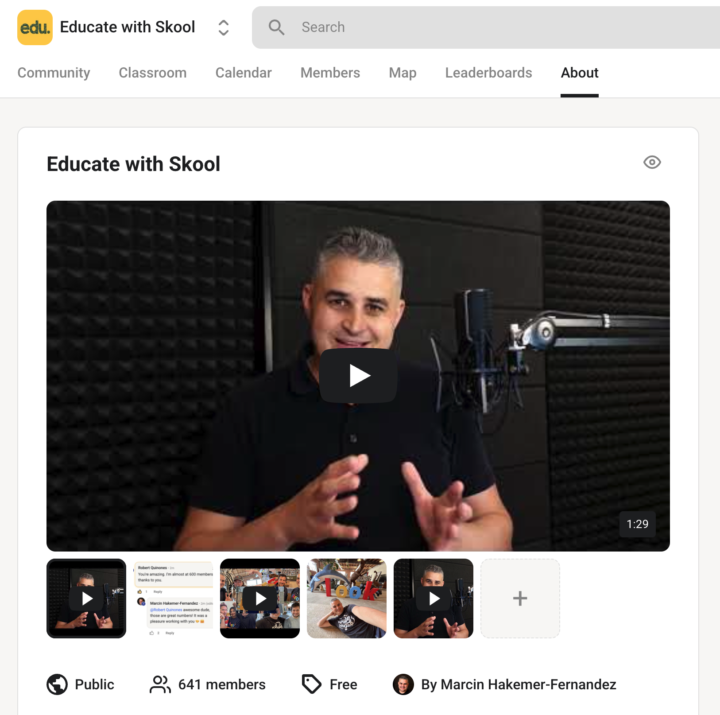Switch to the Classroom tab
The width and height of the screenshot is (720, 715).
tap(152, 73)
